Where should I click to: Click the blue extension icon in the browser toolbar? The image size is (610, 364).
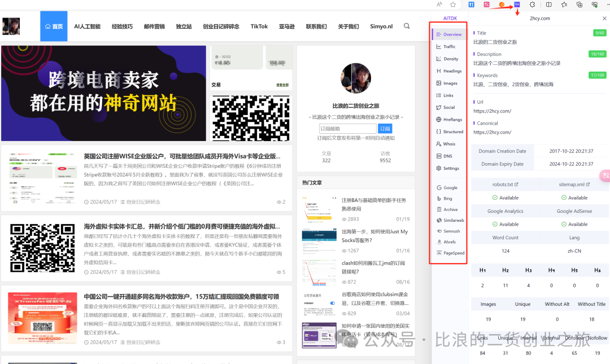(471, 5)
